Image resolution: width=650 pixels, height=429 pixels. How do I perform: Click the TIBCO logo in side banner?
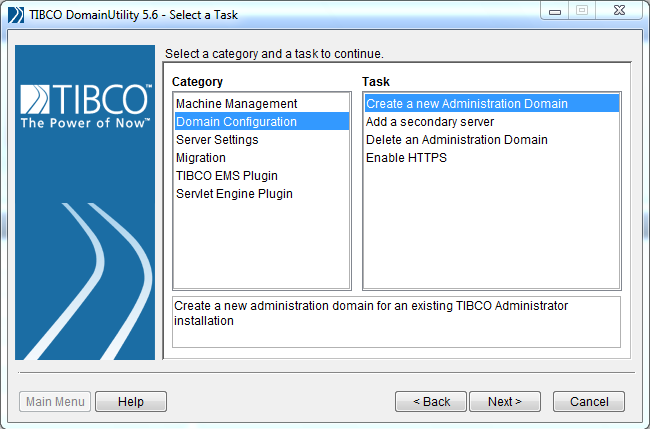(86, 106)
